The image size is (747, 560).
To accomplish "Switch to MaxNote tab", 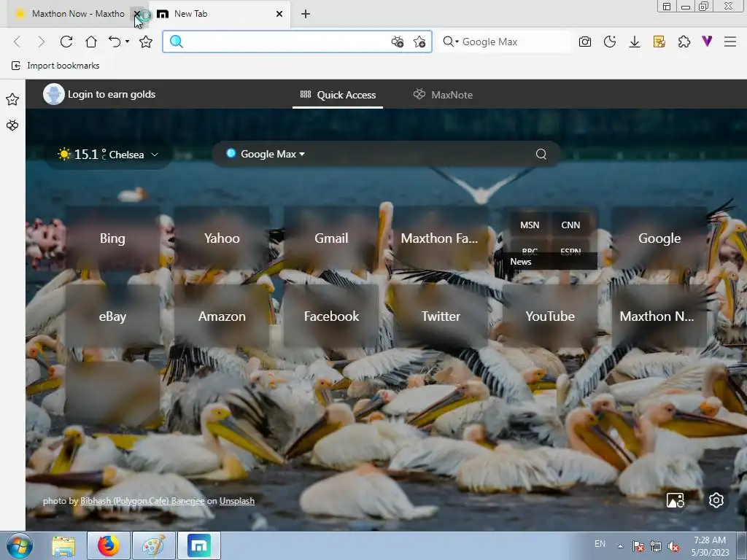I will 443,95.
